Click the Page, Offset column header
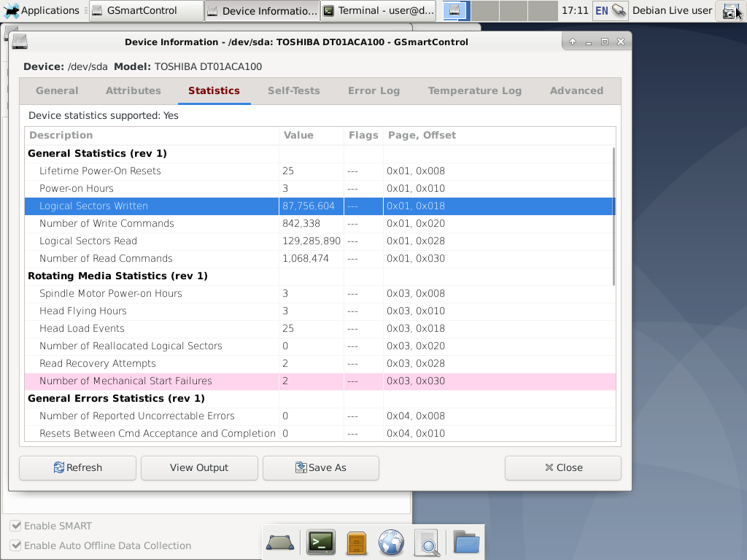The width and height of the screenshot is (747, 560). point(499,135)
